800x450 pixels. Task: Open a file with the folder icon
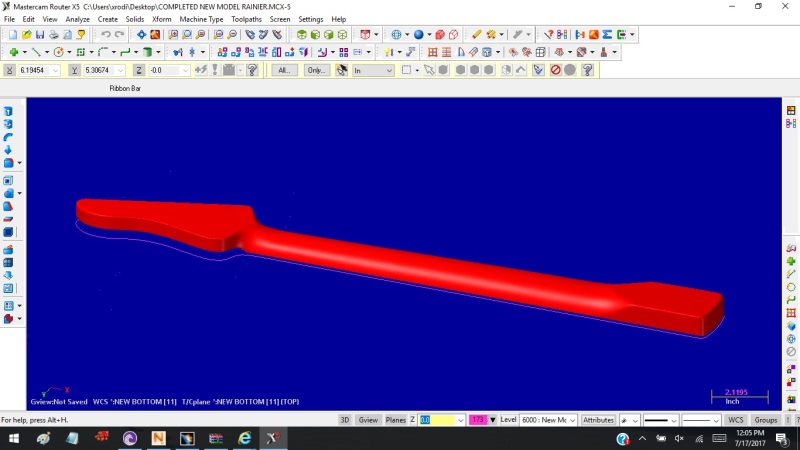click(26, 35)
